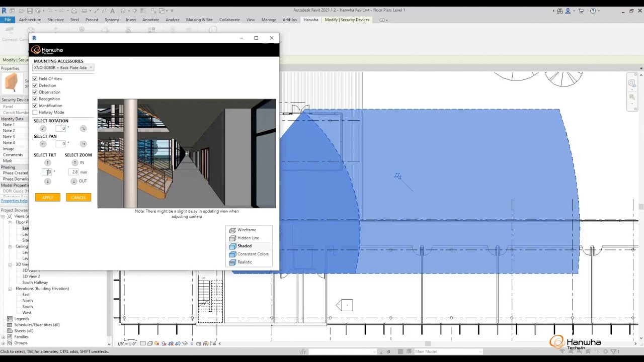Click the Measure tool in the quick access toolbar
Viewport: 644px width, 362px height.
click(x=84, y=11)
